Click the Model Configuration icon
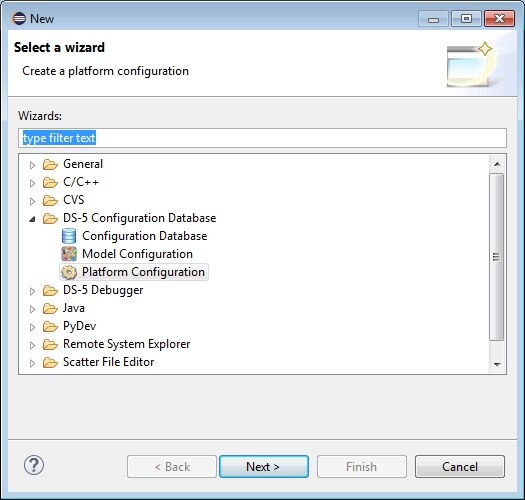The width and height of the screenshot is (525, 500). [x=69, y=254]
